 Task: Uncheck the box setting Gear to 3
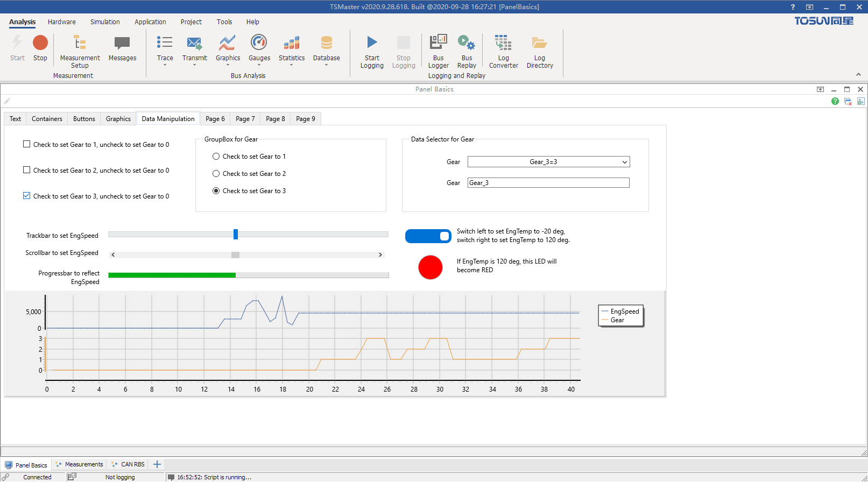[26, 196]
